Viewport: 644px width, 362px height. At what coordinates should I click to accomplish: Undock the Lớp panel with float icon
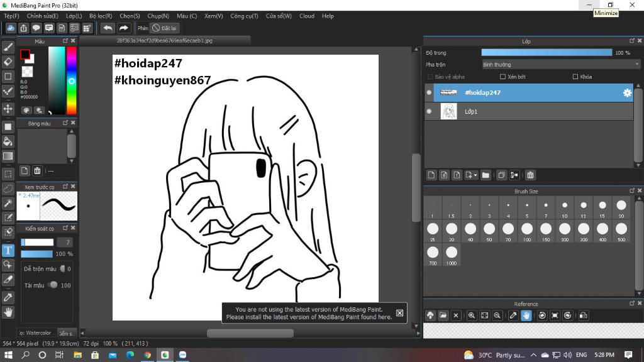(631, 41)
